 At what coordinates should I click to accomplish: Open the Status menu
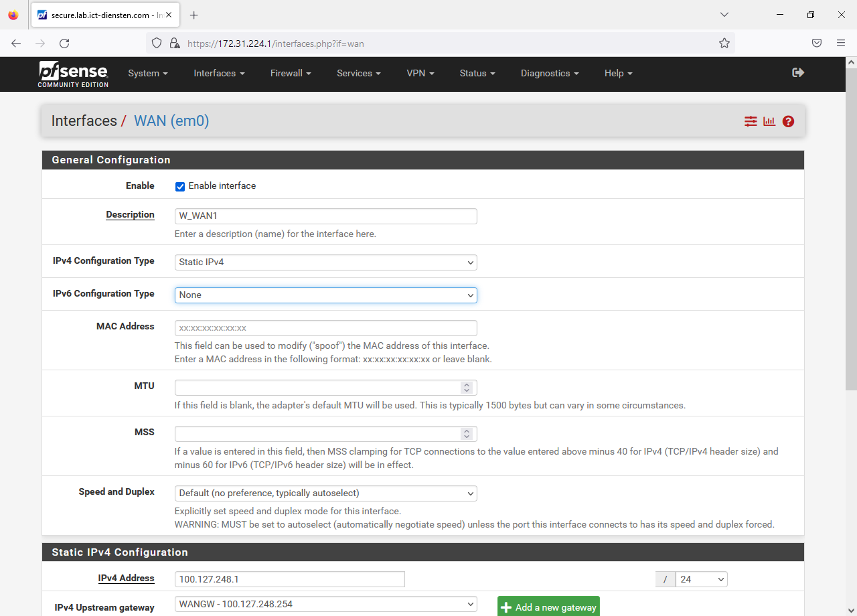[477, 73]
